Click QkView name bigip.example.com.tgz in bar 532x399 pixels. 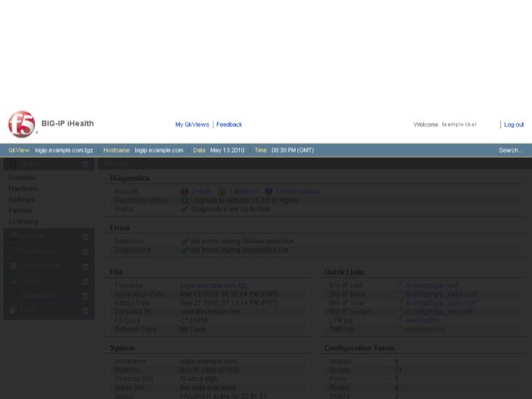tap(64, 150)
